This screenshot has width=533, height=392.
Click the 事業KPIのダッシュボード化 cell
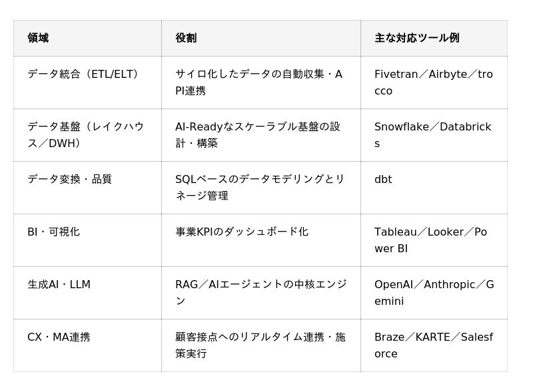click(x=261, y=240)
